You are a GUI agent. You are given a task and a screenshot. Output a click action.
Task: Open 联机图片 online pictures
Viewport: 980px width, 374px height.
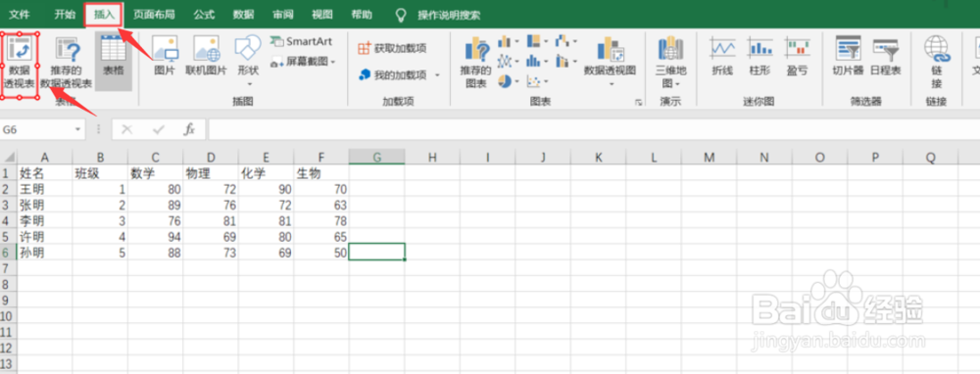(x=206, y=56)
